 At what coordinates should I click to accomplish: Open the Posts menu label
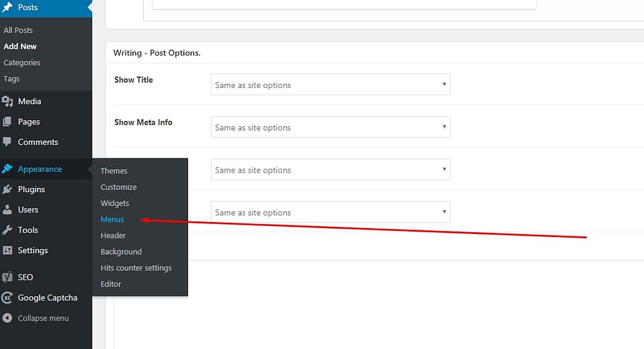coord(28,7)
